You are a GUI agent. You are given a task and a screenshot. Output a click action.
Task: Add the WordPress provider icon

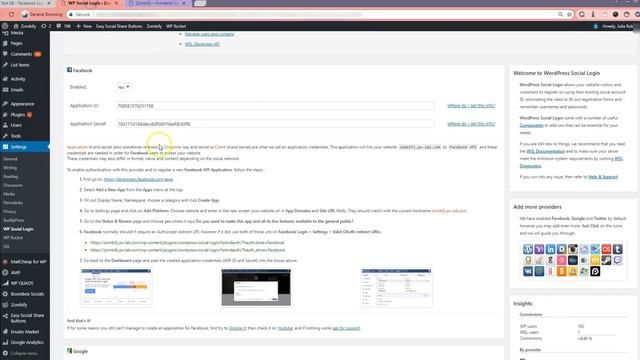coord(528,249)
